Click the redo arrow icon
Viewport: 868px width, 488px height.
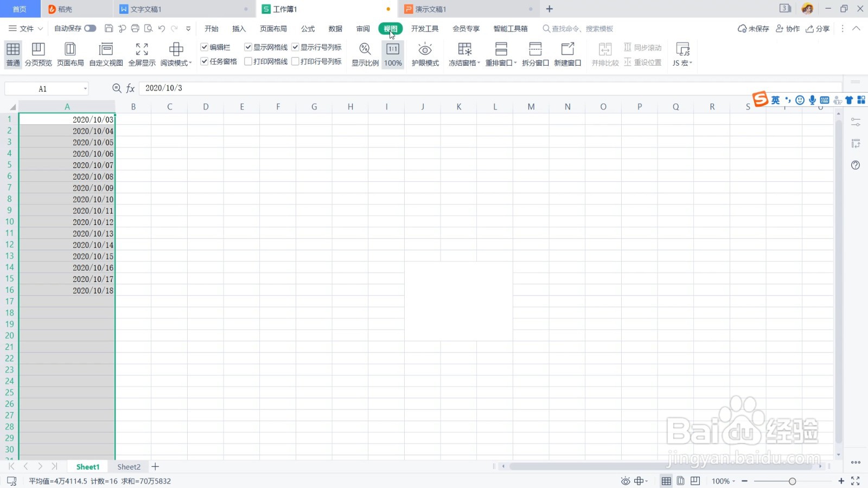point(174,29)
